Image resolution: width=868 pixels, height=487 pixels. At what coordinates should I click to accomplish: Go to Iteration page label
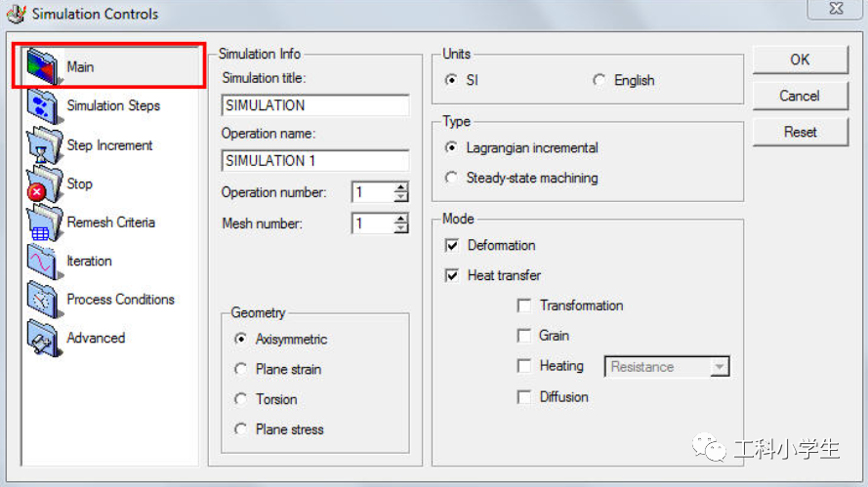pos(89,262)
